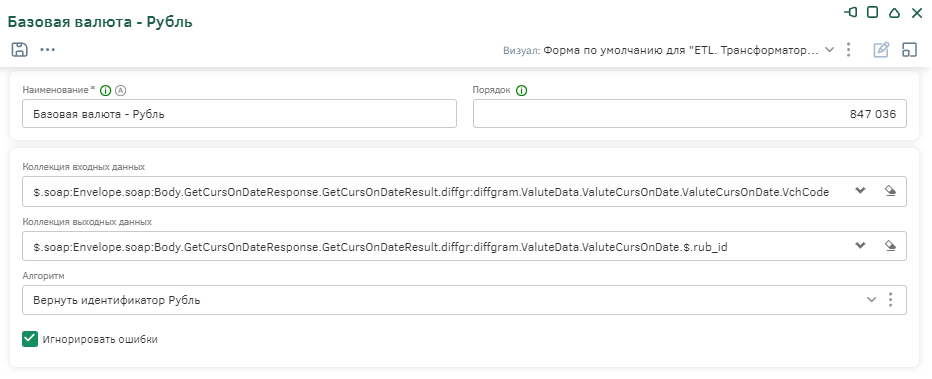
Task: Clear the Коллекция выходных данных field
Action: point(890,245)
